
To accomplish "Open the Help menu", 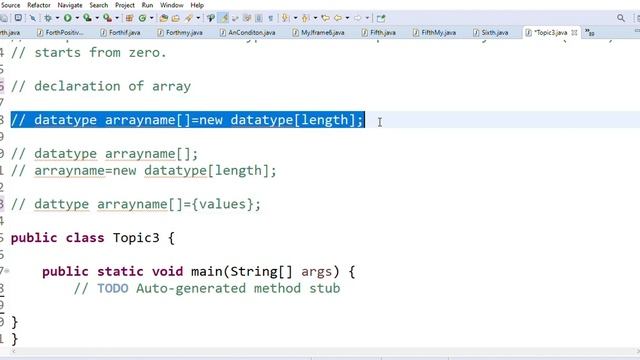I will 197,5.
